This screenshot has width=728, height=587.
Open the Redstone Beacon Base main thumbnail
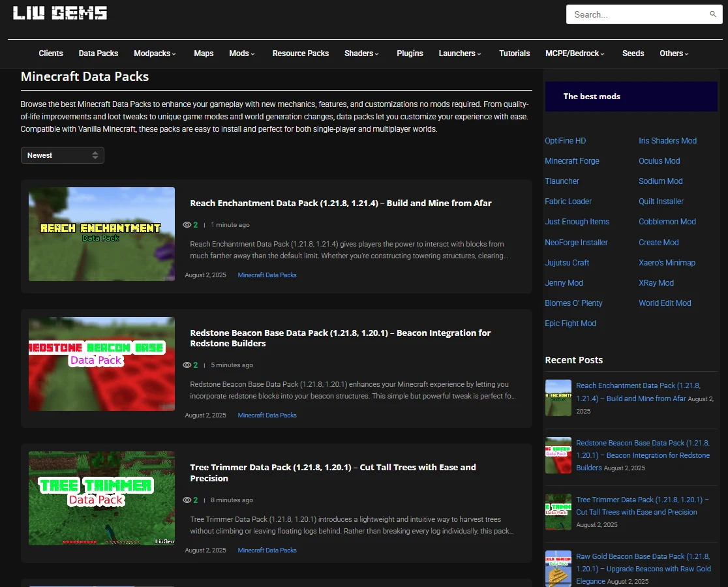pos(102,364)
